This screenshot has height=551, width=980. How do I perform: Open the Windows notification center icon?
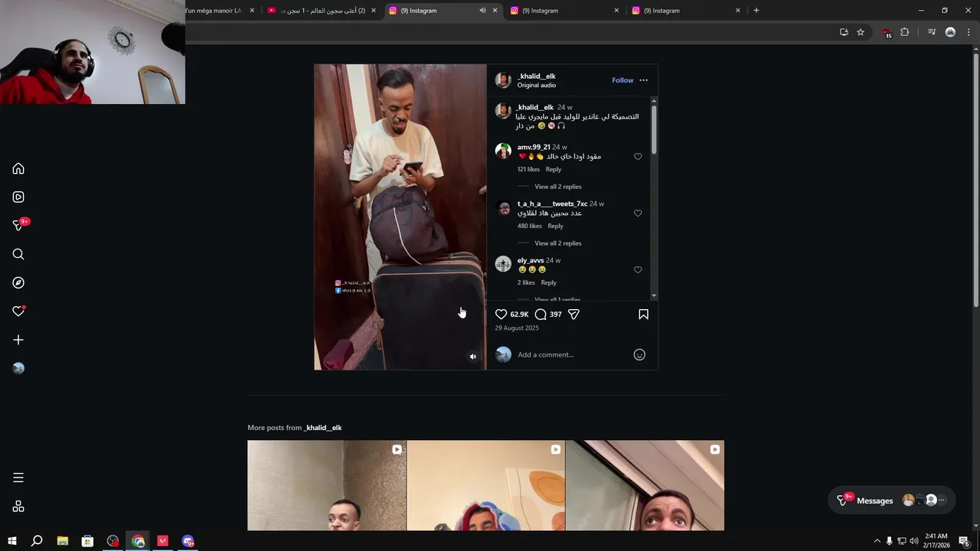click(964, 541)
